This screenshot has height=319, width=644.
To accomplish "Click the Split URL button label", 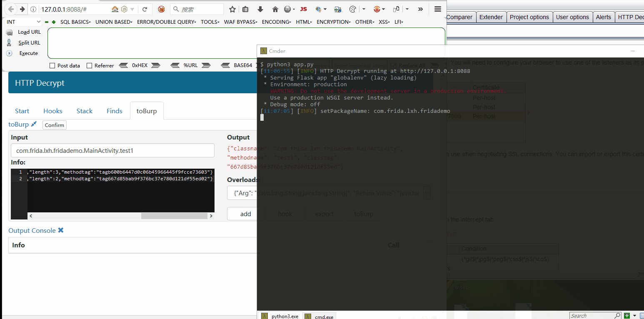I will [x=29, y=42].
